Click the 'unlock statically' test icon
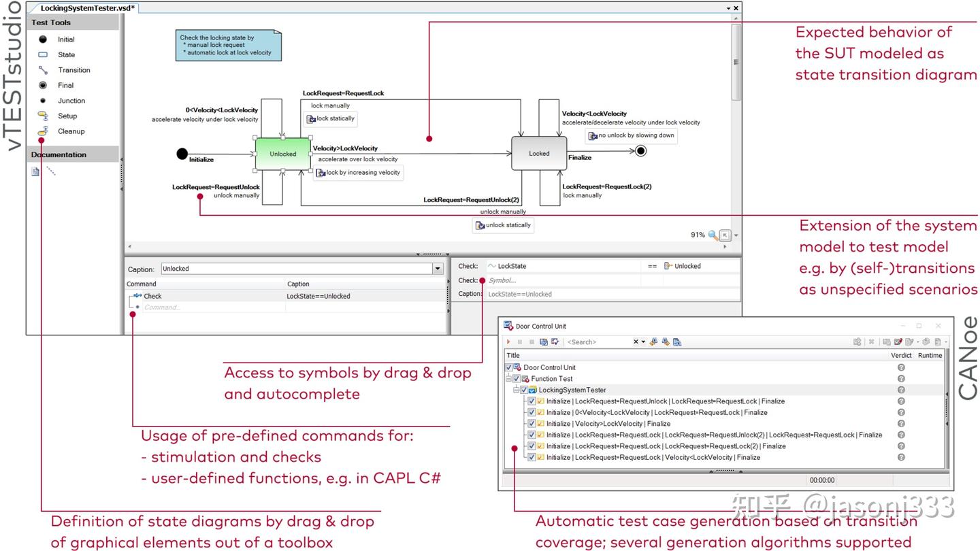The image size is (980, 551). (480, 225)
